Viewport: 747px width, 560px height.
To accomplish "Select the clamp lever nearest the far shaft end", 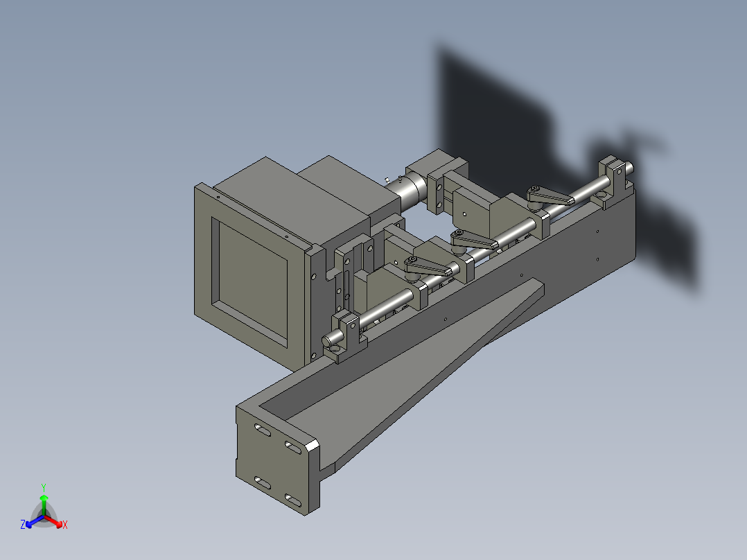I will 550,195.
